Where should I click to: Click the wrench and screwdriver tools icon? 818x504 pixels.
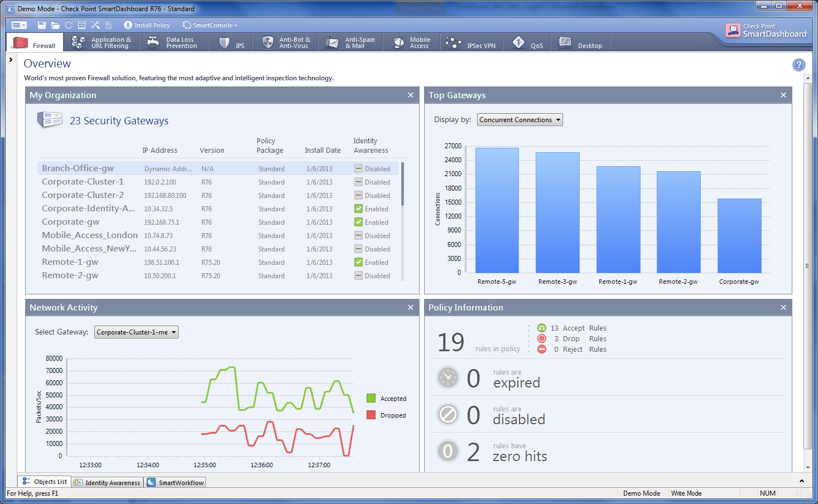click(x=95, y=25)
